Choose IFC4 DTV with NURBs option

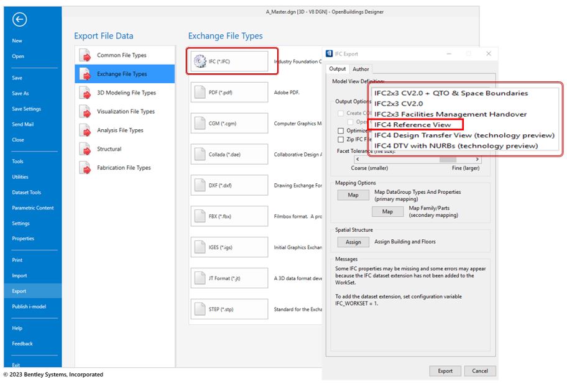pos(456,146)
